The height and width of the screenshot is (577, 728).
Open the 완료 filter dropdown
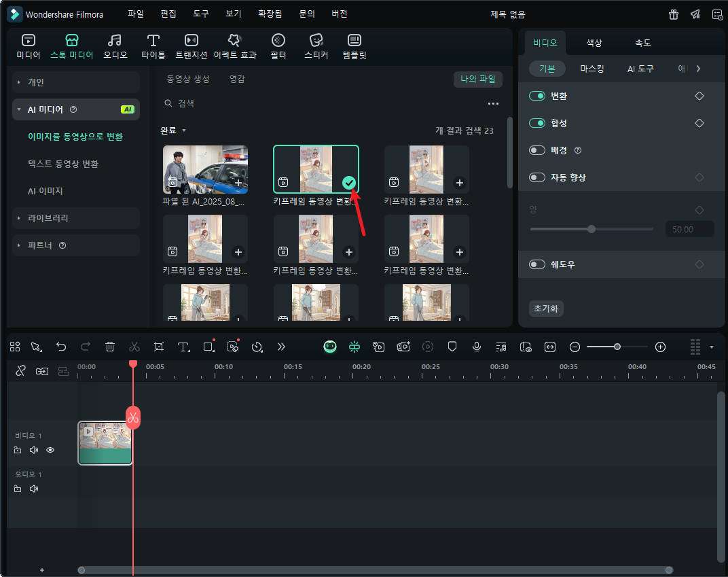(172, 130)
